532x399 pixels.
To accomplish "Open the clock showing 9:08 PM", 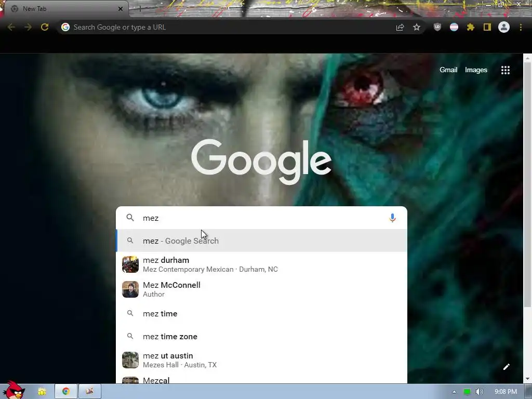I will (x=506, y=392).
